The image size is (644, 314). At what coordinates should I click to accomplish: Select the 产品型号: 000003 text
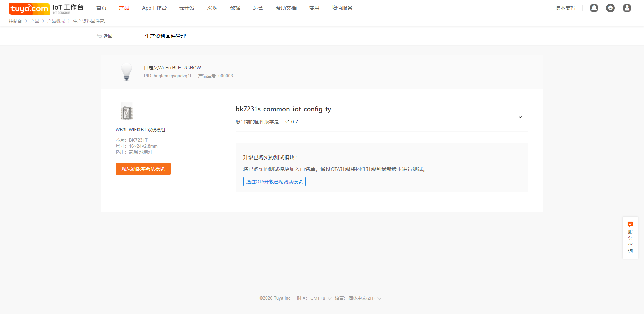(215, 76)
